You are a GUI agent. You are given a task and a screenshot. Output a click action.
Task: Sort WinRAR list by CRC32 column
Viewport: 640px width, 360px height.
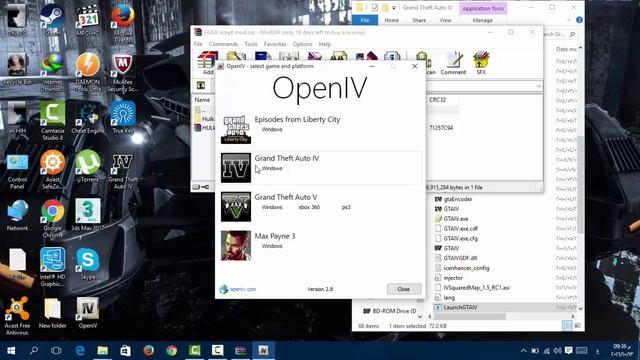pos(437,100)
